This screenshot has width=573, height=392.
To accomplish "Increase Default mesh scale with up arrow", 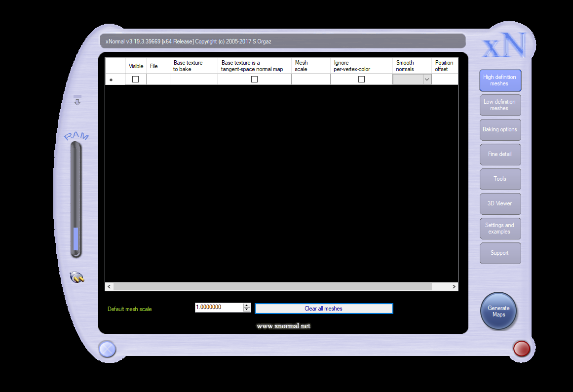I will point(247,305).
